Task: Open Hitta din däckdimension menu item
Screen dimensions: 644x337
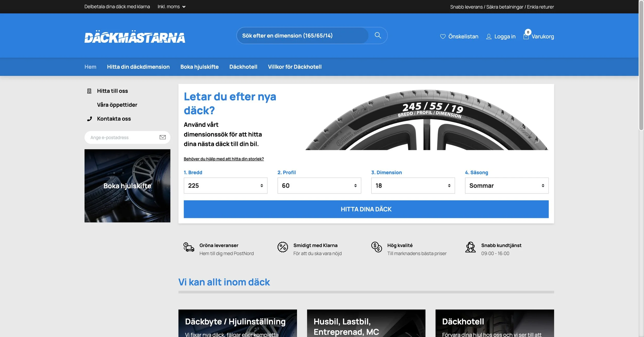Action: coord(138,67)
